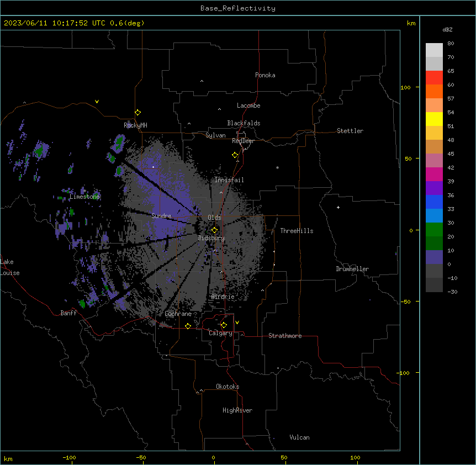Click the white caret marker south of Ponoka
This screenshot has height=465, width=476.
(x=202, y=81)
